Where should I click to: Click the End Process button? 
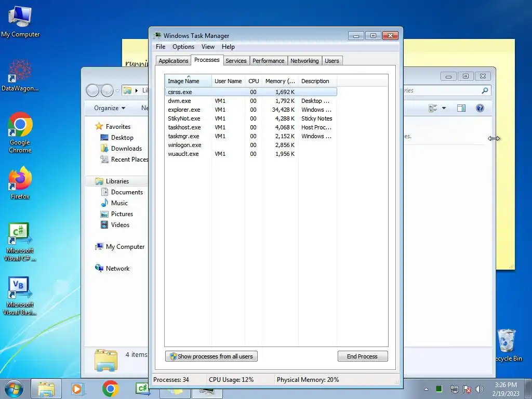click(x=362, y=356)
